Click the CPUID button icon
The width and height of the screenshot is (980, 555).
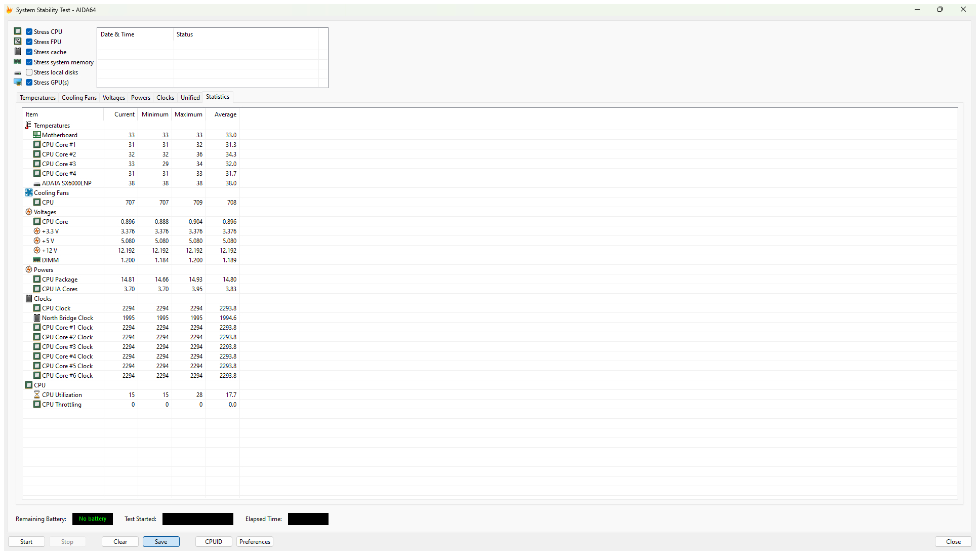tap(214, 541)
